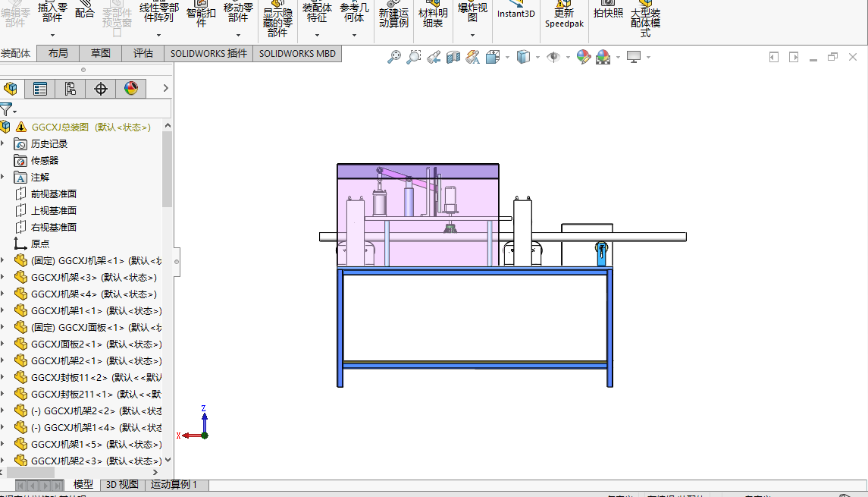Viewport: 868px width, 497px height.
Task: Open Display Style dropdown arrow
Action: (537, 57)
